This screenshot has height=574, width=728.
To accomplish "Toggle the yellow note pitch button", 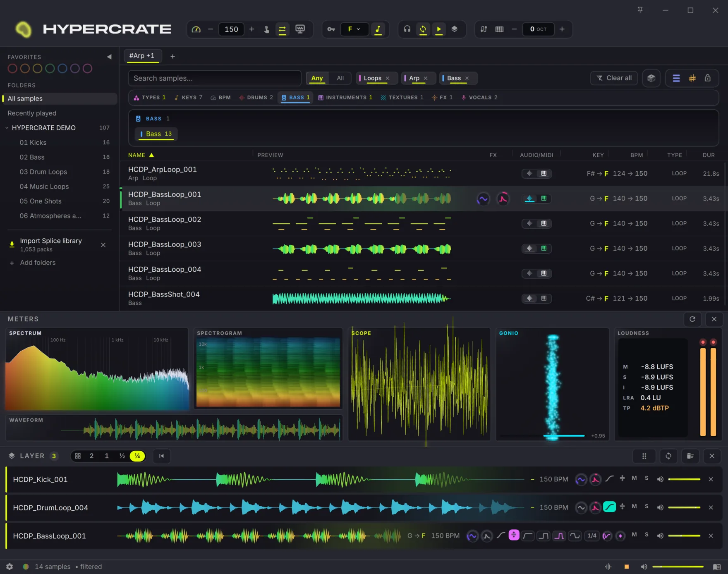I will 378,29.
